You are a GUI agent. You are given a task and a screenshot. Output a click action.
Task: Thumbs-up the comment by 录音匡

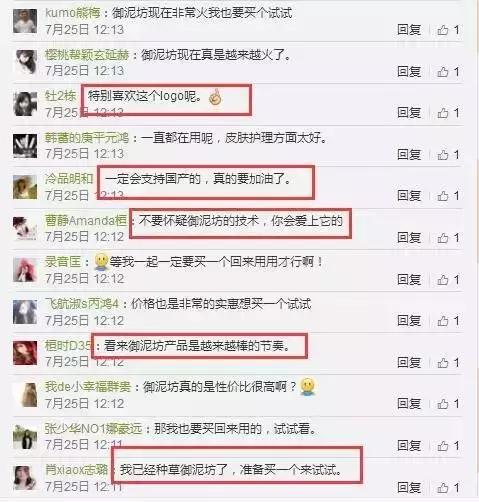(448, 279)
